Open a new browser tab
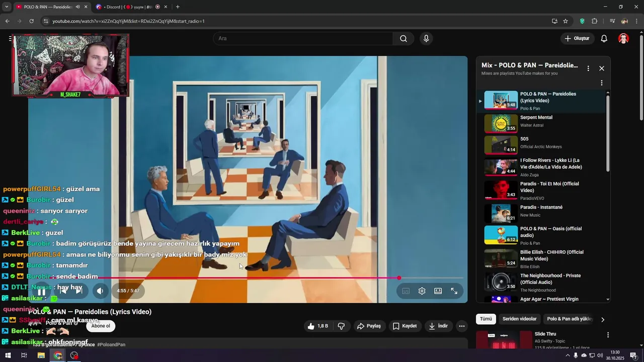The width and height of the screenshot is (644, 362). click(x=178, y=7)
